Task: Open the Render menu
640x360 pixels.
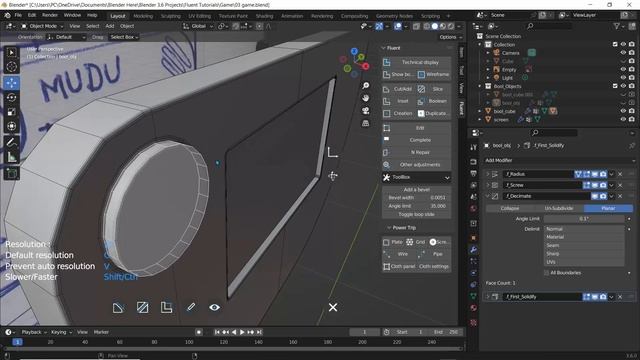Action: point(50,16)
